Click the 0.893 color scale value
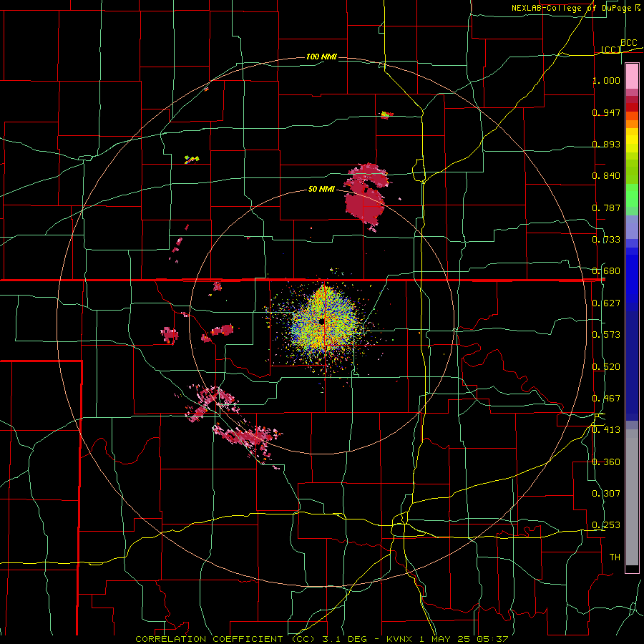Image resolution: width=644 pixels, height=644 pixels. (606, 144)
